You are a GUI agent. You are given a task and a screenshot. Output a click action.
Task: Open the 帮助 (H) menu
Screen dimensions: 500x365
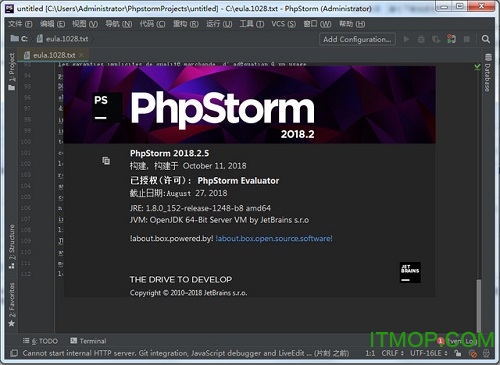click(352, 24)
